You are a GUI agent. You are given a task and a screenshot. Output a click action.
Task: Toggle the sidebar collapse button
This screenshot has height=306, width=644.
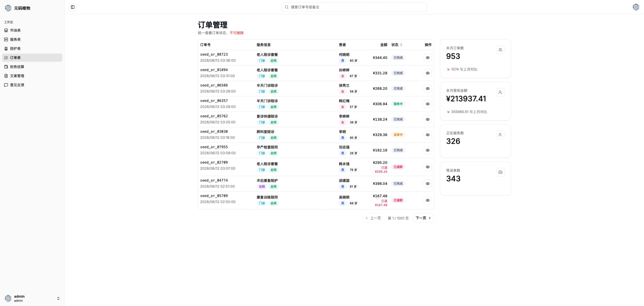pos(72,7)
